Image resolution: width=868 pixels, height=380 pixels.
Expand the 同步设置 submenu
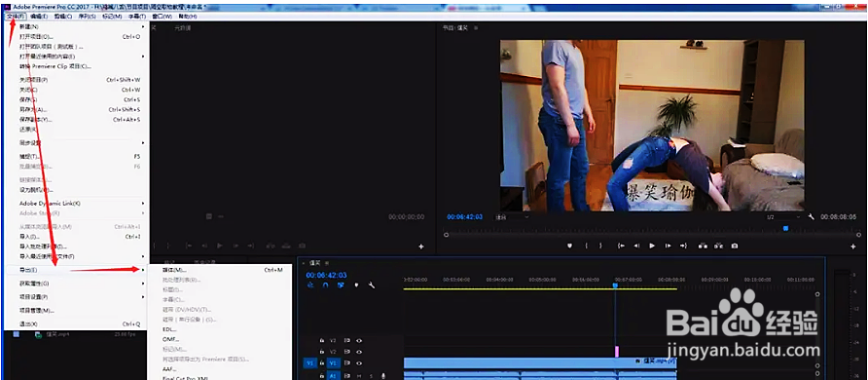76,143
